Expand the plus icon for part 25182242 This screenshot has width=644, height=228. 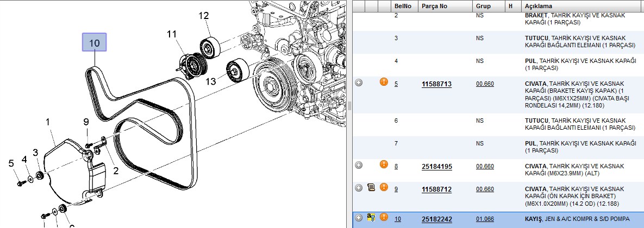(x=359, y=218)
